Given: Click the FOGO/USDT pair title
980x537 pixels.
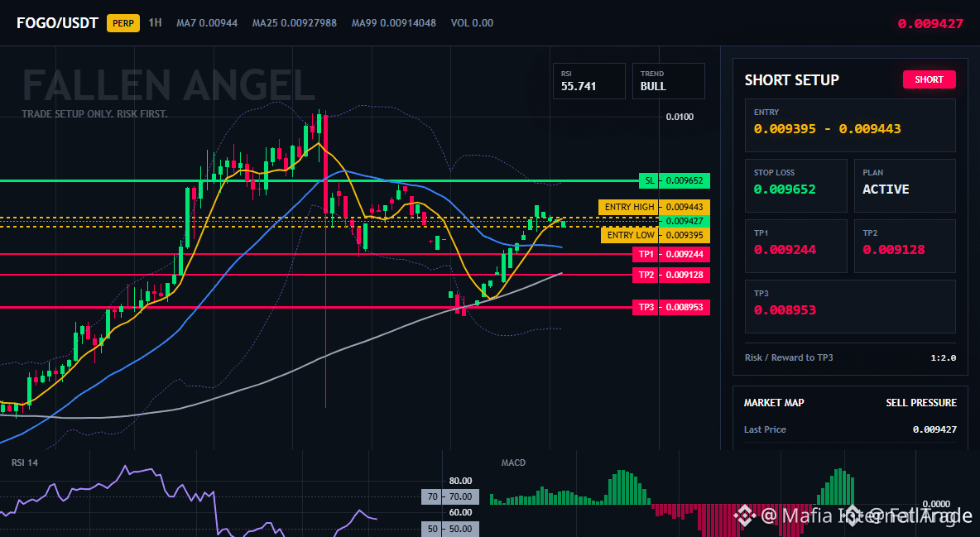Looking at the screenshot, I should (57, 23).
